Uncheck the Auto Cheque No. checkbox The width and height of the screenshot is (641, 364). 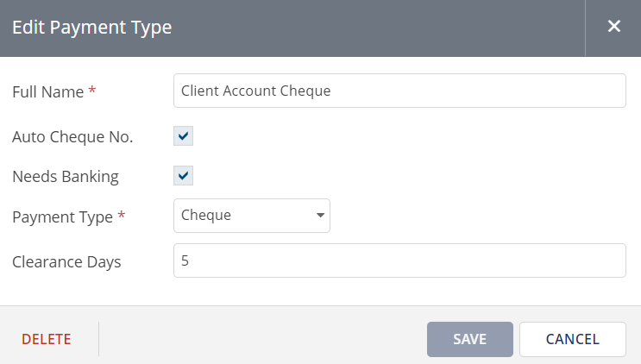tap(183, 136)
